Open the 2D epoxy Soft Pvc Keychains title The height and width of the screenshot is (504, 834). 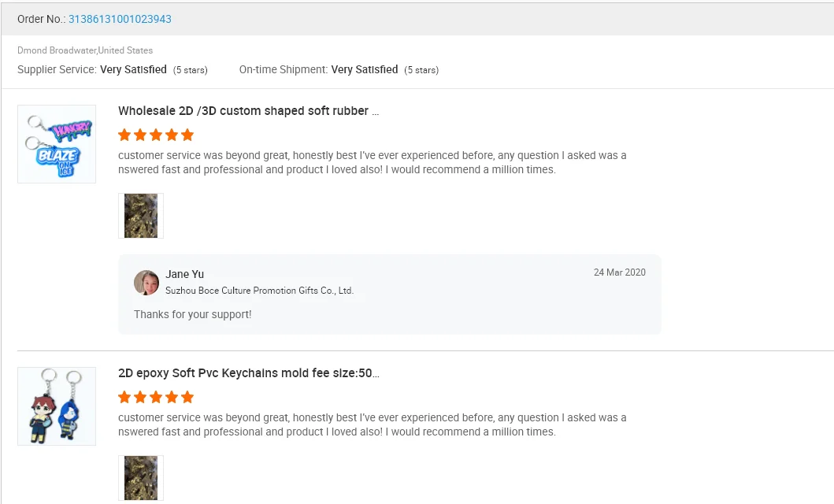tap(248, 373)
